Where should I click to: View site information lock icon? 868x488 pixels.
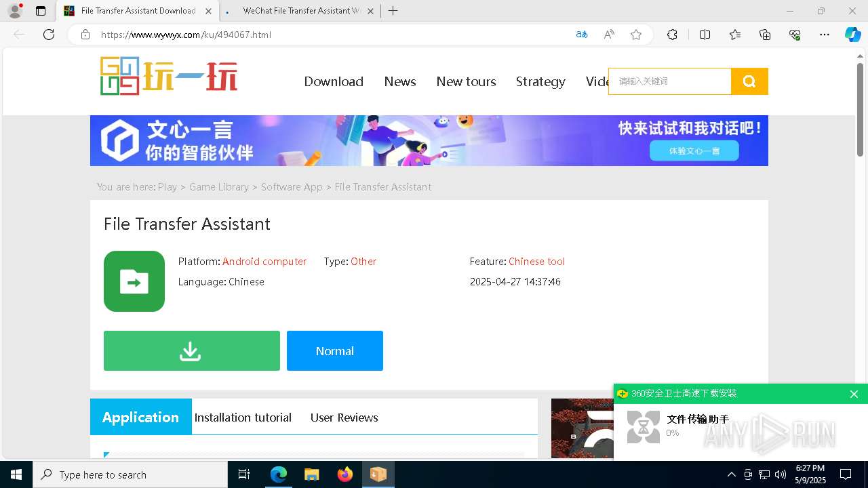pos(85,35)
